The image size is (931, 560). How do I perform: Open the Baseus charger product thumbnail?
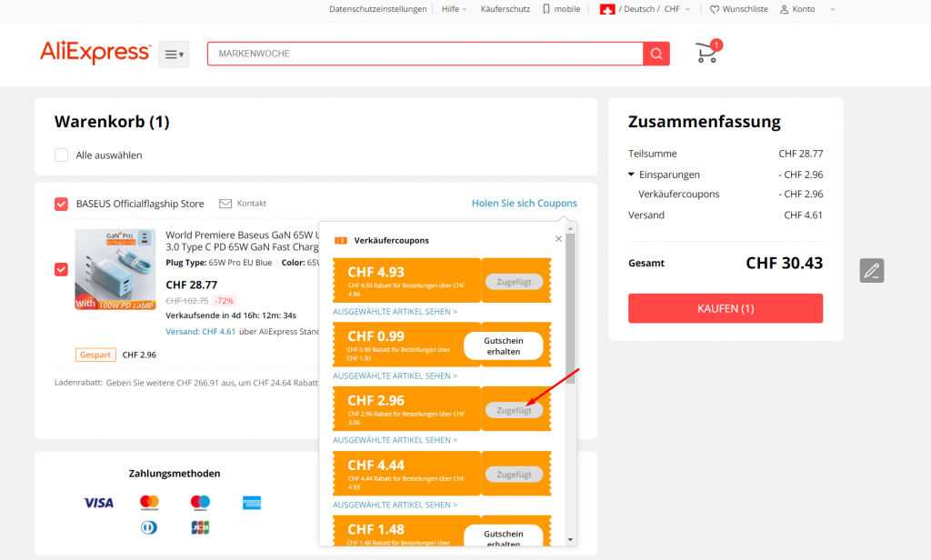pyautogui.click(x=115, y=270)
